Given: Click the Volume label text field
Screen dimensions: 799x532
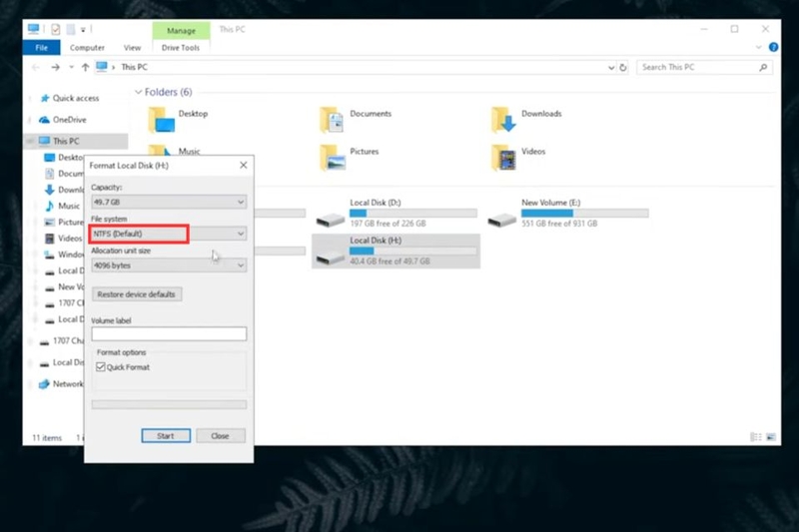Looking at the screenshot, I should pyautogui.click(x=169, y=334).
